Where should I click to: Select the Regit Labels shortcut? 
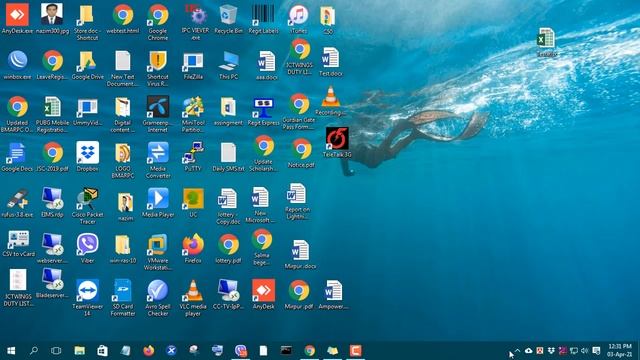pyautogui.click(x=264, y=19)
